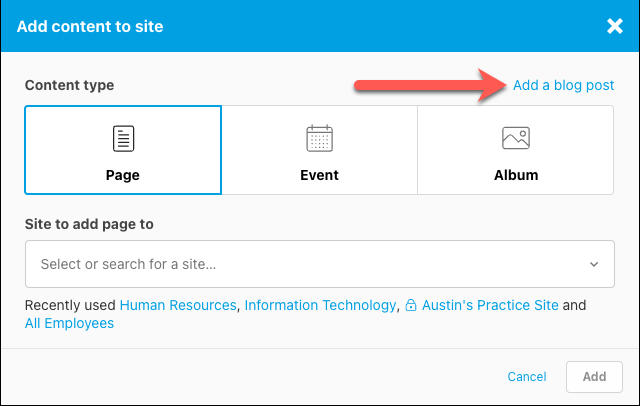
Task: Focus the Select or search for a site field
Action: (320, 264)
